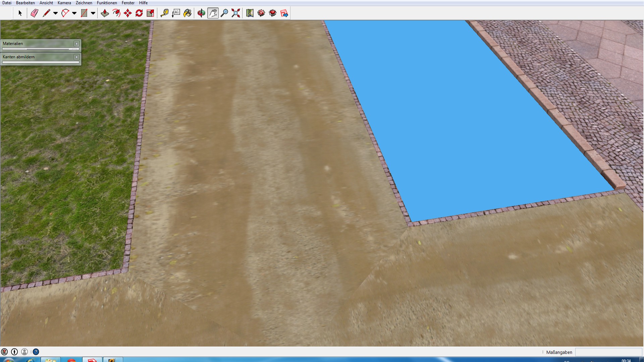The width and height of the screenshot is (644, 362).
Task: Click the Rotate tool icon
Action: pos(139,13)
